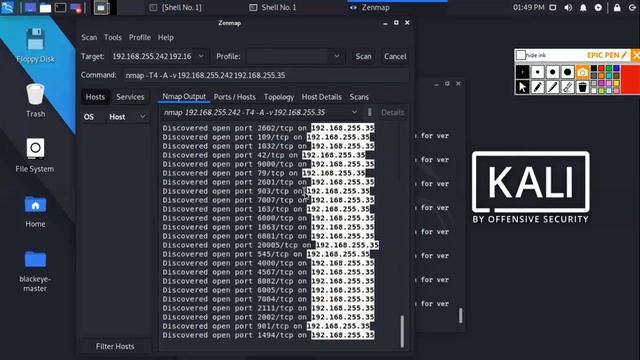Choose largest Epic Pen brush size

pyautogui.click(x=568, y=72)
